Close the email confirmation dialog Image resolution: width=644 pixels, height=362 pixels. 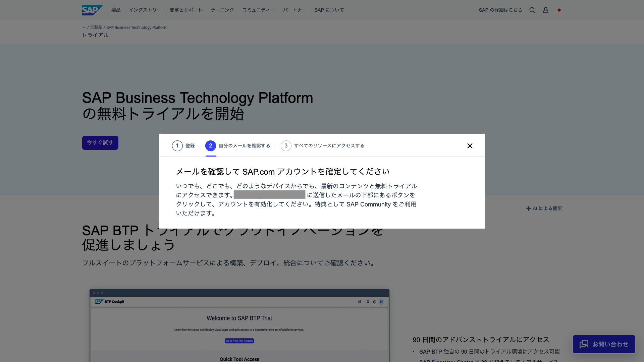click(x=470, y=146)
